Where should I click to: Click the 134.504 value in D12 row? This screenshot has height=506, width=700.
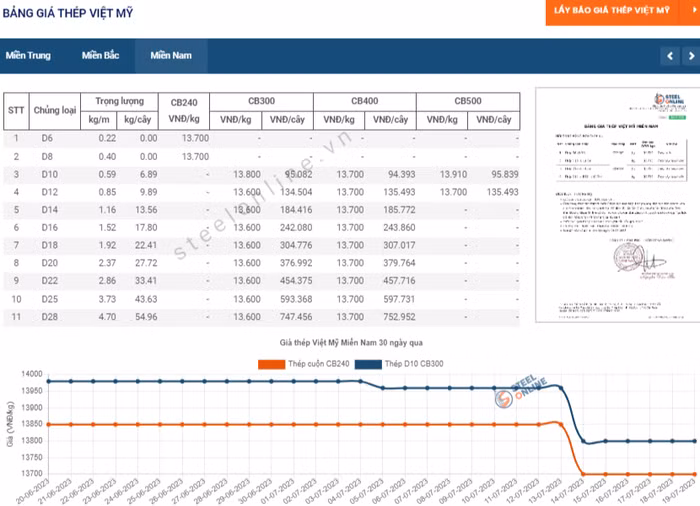point(296,192)
